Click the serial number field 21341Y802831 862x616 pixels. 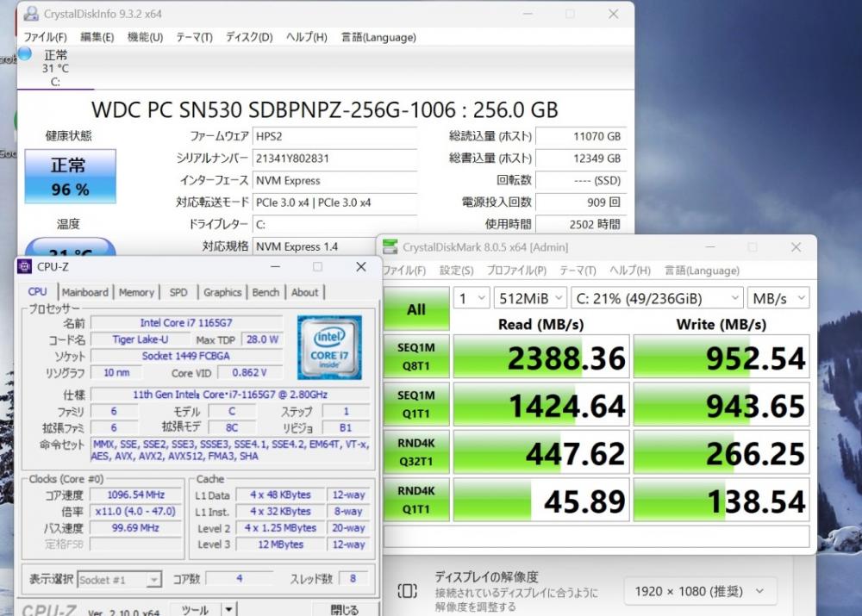[334, 159]
